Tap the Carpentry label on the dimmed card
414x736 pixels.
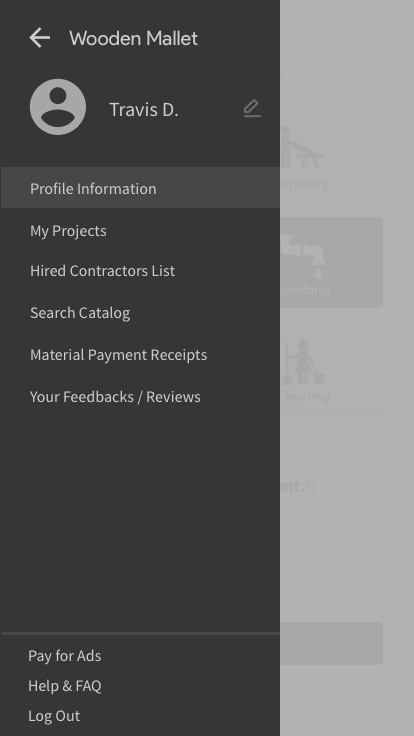point(304,184)
